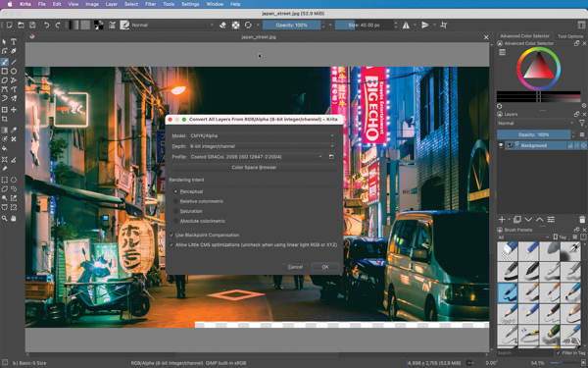Viewport: 588px width, 368px height.
Task: Select the Fill bucket tool
Action: [x=5, y=148]
